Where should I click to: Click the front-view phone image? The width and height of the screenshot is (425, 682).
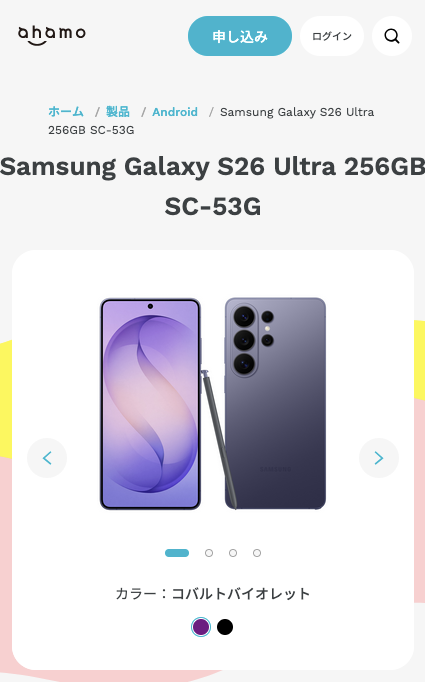(150, 404)
